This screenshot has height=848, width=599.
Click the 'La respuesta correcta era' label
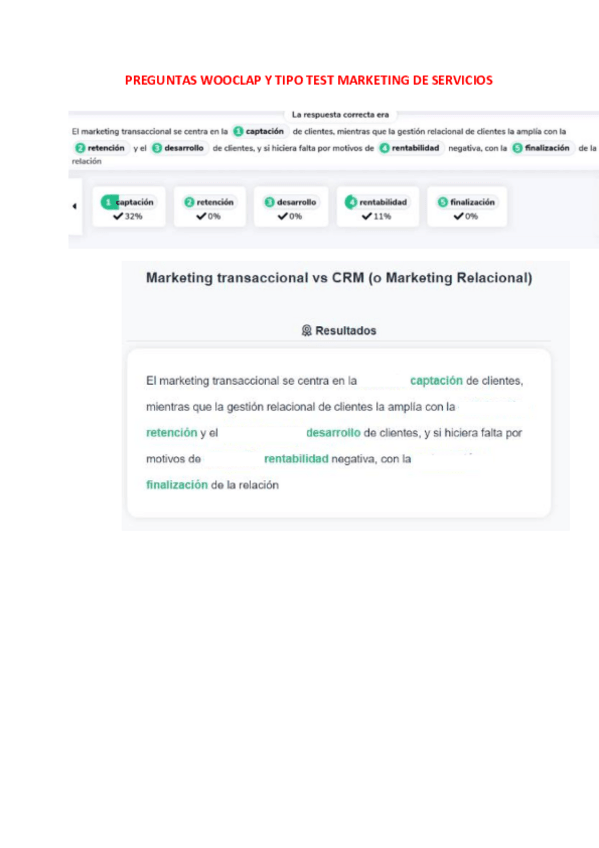point(340,115)
